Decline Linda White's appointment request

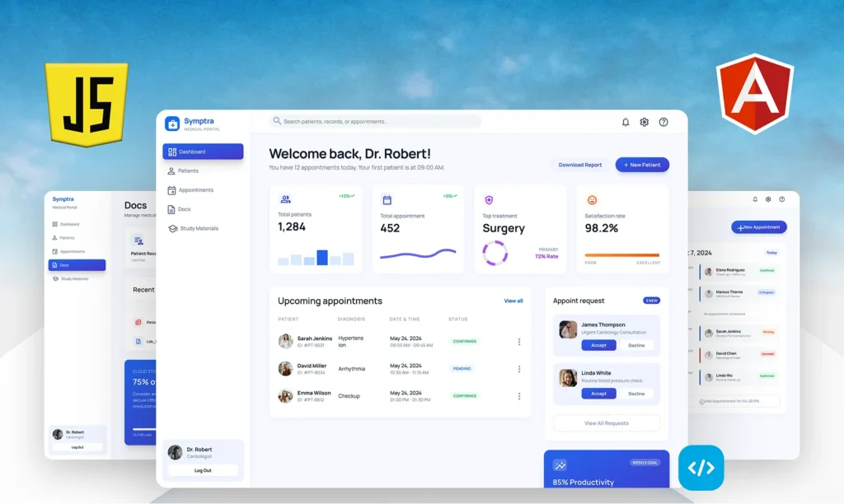coord(636,394)
